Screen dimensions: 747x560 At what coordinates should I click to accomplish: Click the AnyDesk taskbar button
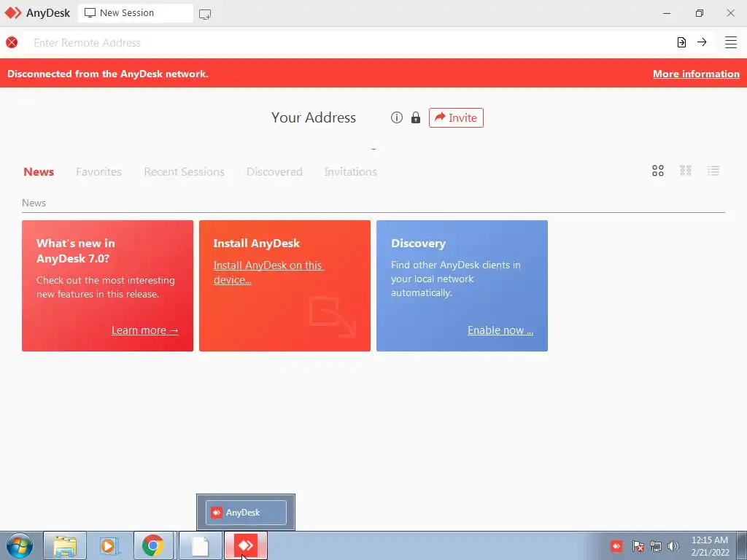(x=246, y=545)
